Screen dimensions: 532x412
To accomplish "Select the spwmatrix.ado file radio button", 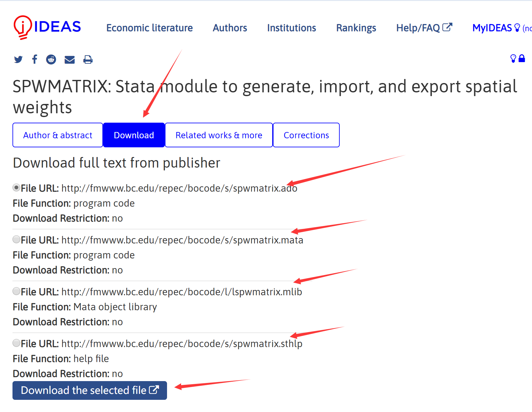I will (x=17, y=188).
